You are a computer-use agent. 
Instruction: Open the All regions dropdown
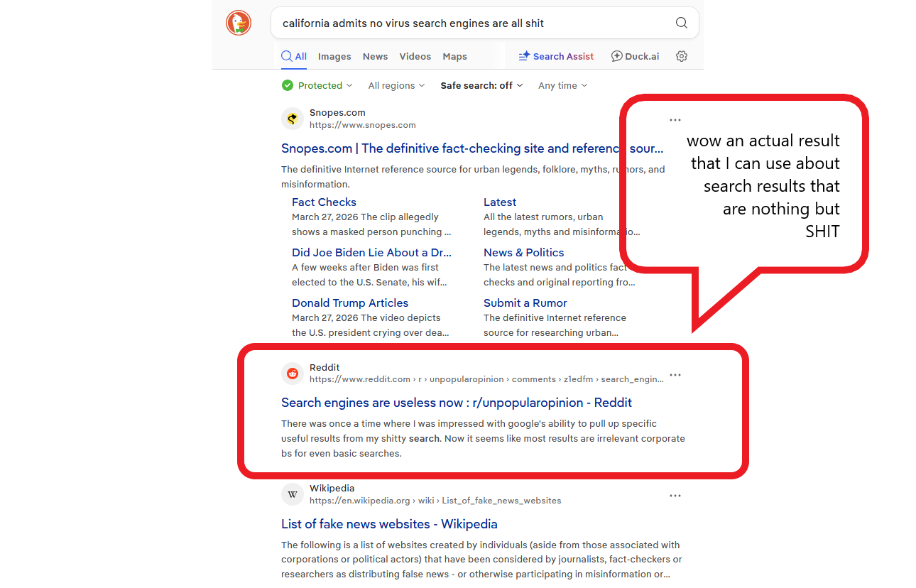tap(396, 85)
